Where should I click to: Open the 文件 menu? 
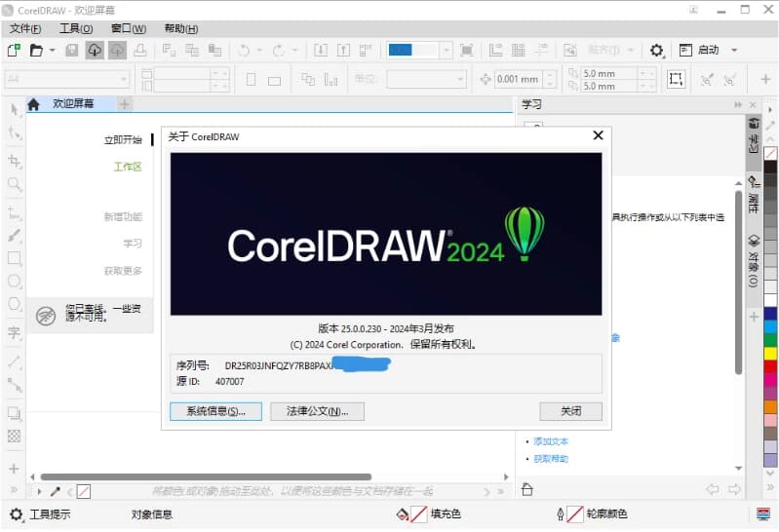(x=25, y=29)
